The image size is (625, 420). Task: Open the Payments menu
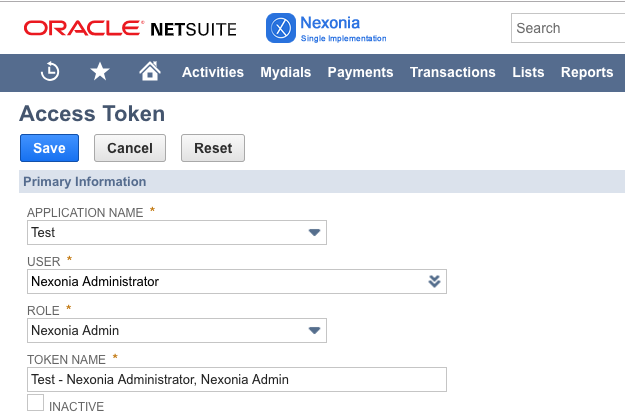tap(360, 72)
